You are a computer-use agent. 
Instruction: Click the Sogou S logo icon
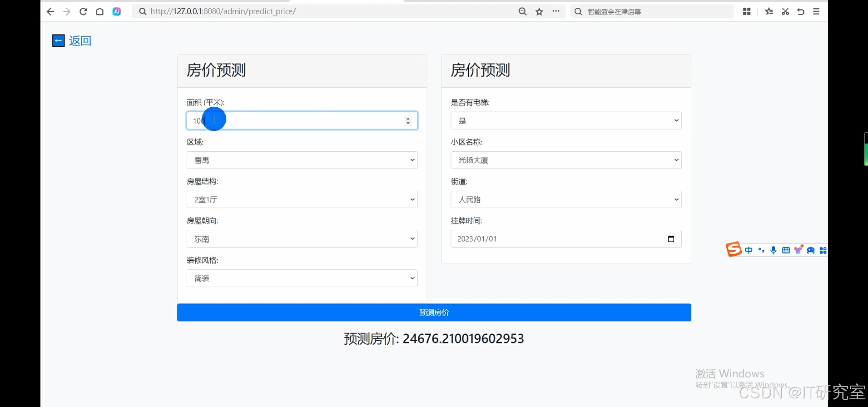click(734, 249)
